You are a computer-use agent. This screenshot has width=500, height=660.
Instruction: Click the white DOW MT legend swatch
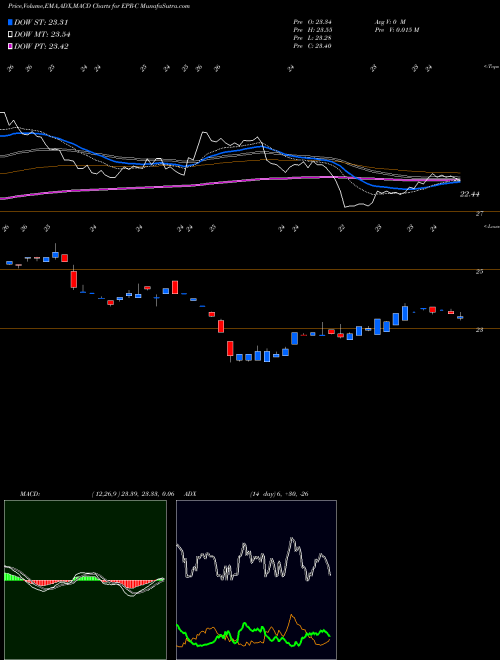click(10, 35)
